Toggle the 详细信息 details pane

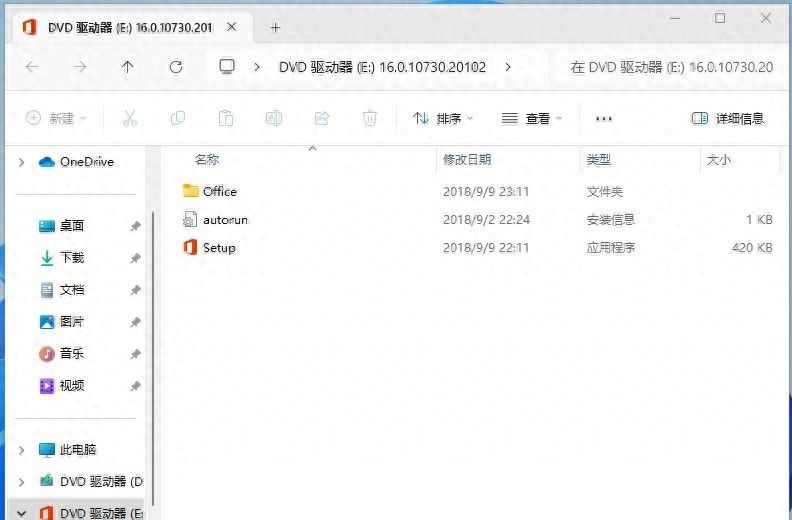coord(727,119)
